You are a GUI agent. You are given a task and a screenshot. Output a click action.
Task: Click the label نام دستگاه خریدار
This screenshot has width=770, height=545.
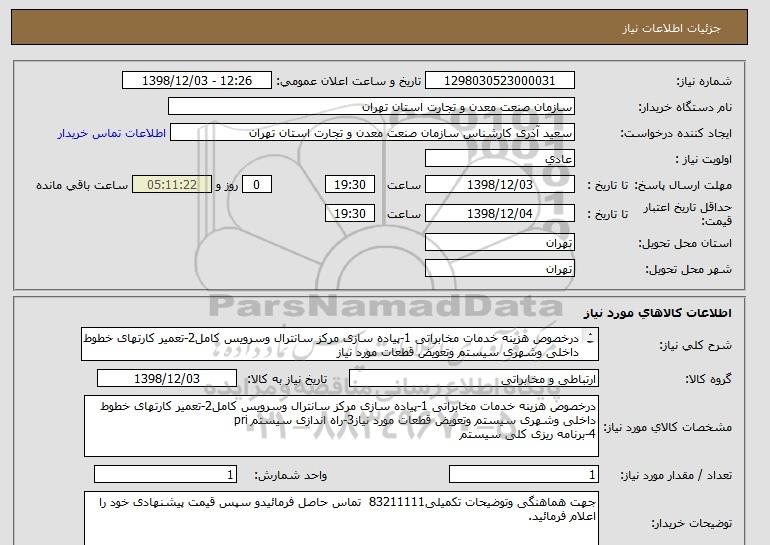pos(685,108)
